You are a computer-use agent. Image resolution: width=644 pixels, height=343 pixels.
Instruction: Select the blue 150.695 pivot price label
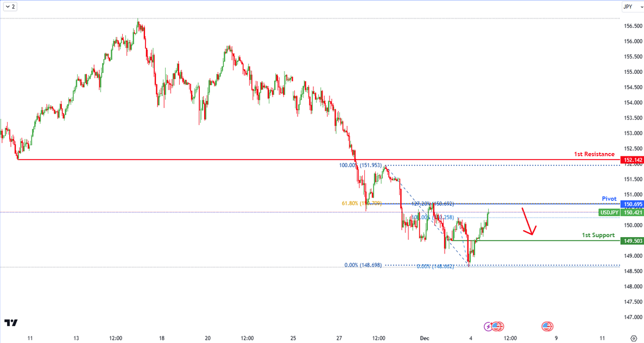pyautogui.click(x=633, y=204)
